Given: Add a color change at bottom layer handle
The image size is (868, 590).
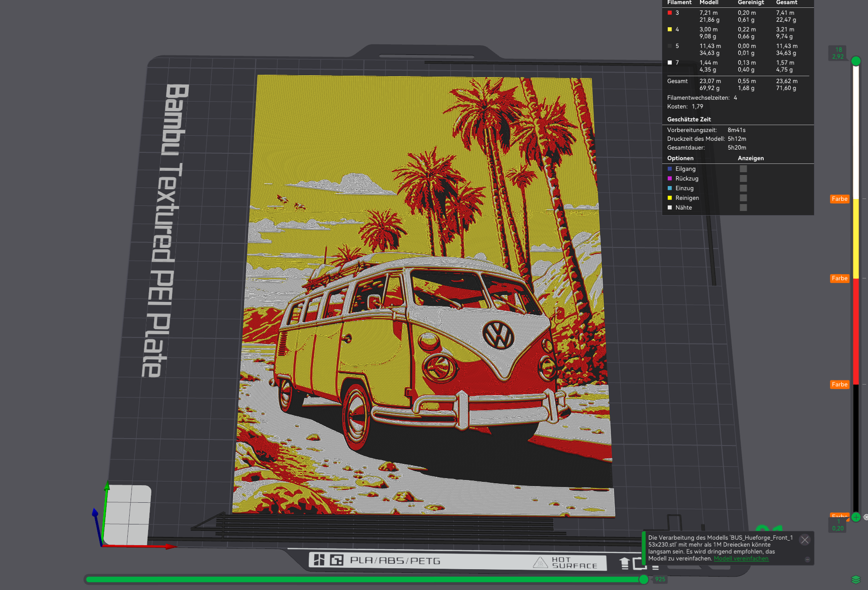Looking at the screenshot, I should point(856,518).
